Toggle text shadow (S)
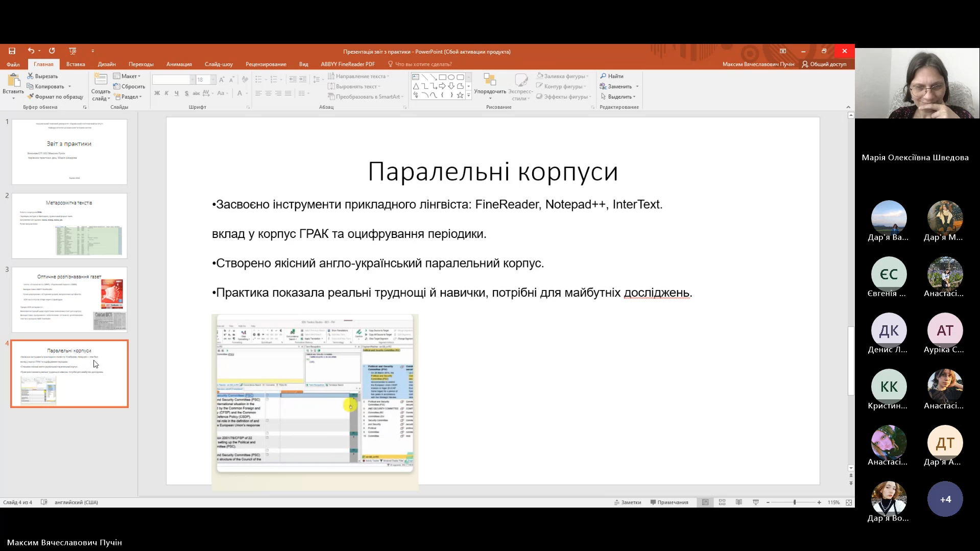The image size is (980, 551). [186, 93]
